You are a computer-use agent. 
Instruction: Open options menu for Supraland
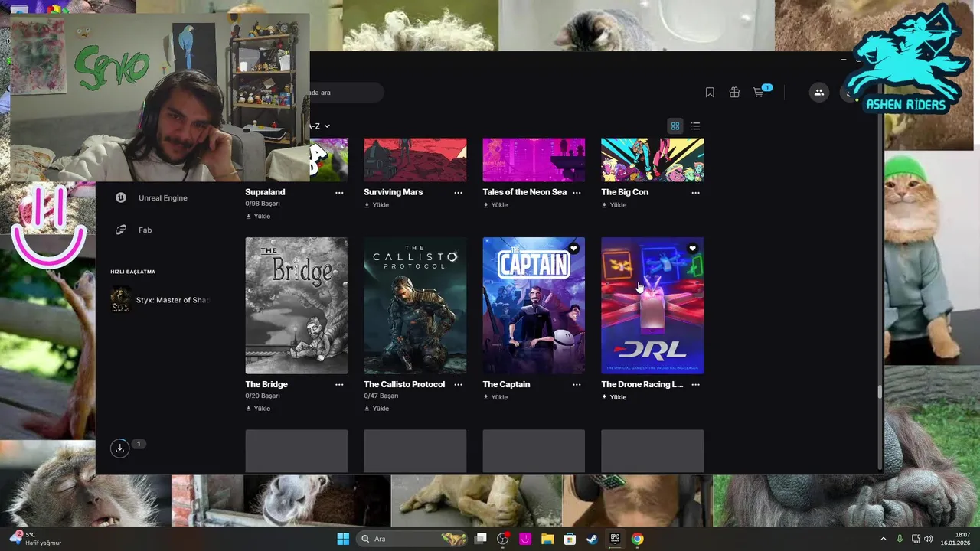339,193
